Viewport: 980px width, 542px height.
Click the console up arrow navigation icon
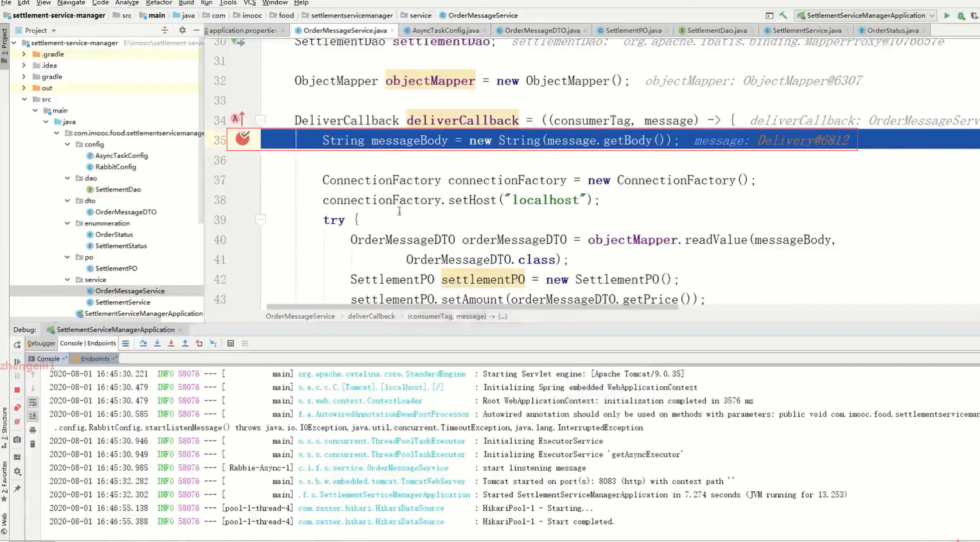point(33,374)
